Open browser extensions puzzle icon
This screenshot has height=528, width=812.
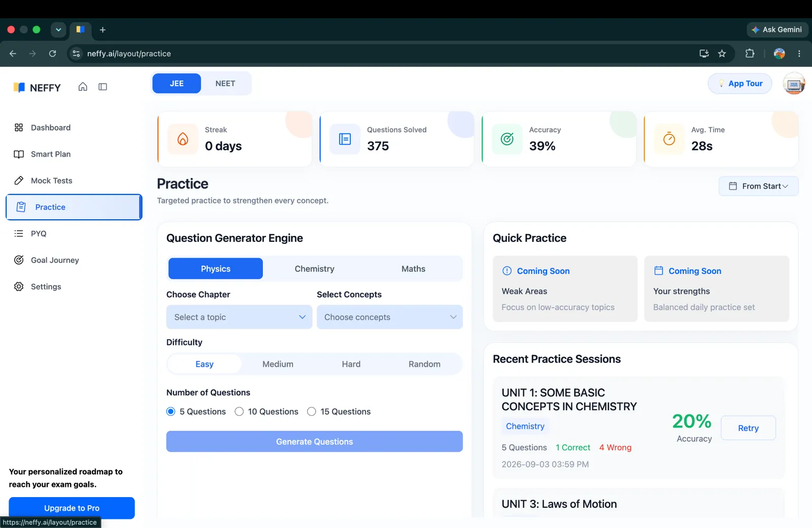pyautogui.click(x=750, y=53)
